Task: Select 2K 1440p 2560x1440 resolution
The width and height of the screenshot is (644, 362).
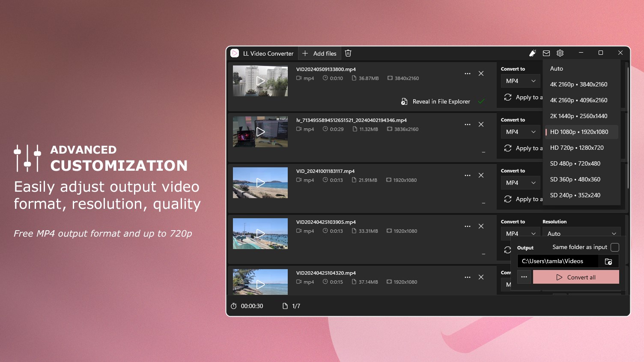Action: click(x=581, y=116)
